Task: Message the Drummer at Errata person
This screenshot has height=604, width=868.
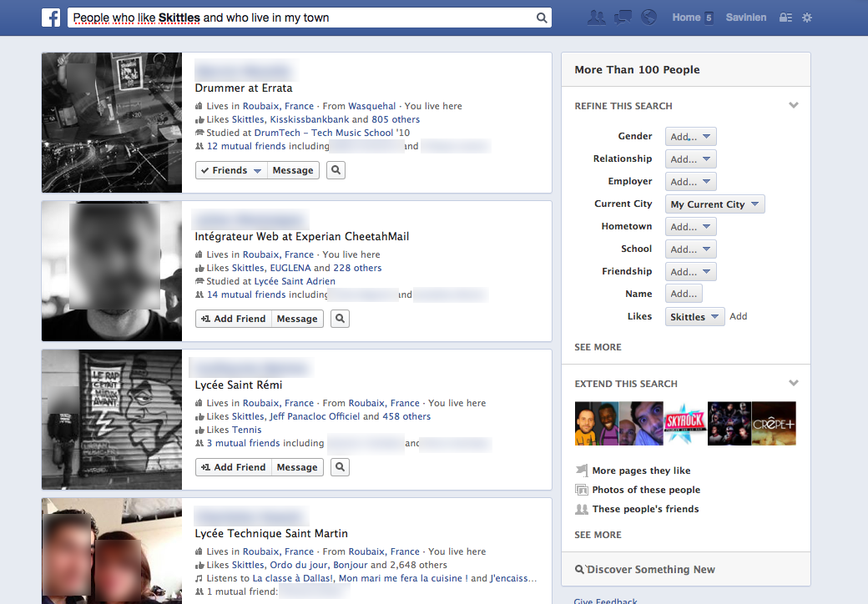Action: pyautogui.click(x=293, y=170)
